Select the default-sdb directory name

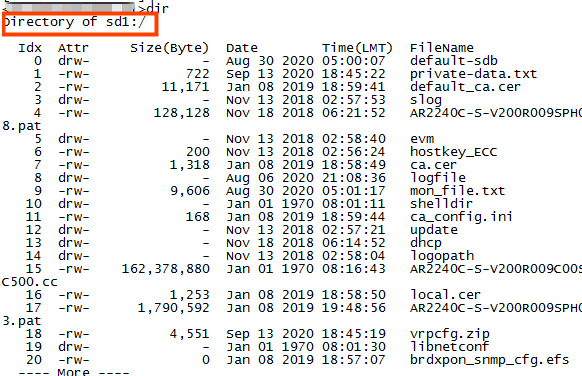click(x=454, y=61)
